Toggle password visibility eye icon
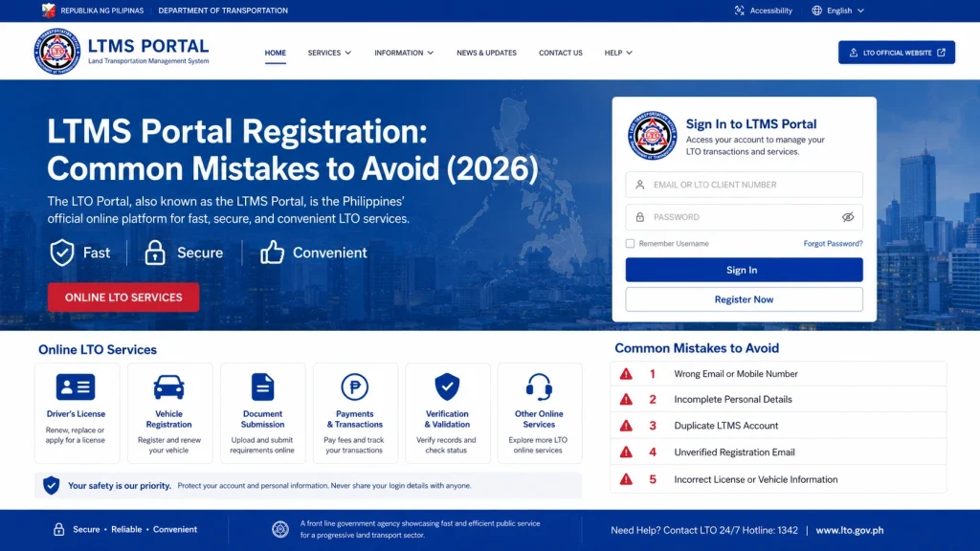Image resolution: width=980 pixels, height=551 pixels. [x=848, y=217]
